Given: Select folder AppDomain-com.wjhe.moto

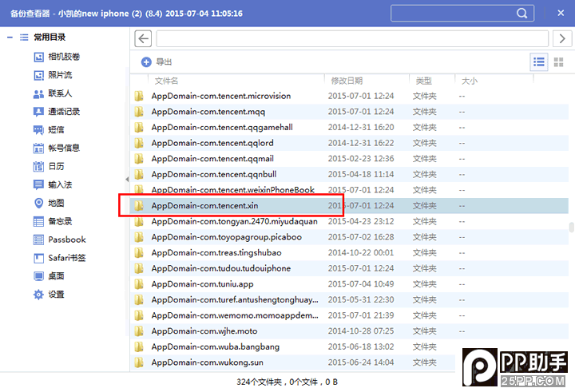Looking at the screenshot, I should point(349,331).
